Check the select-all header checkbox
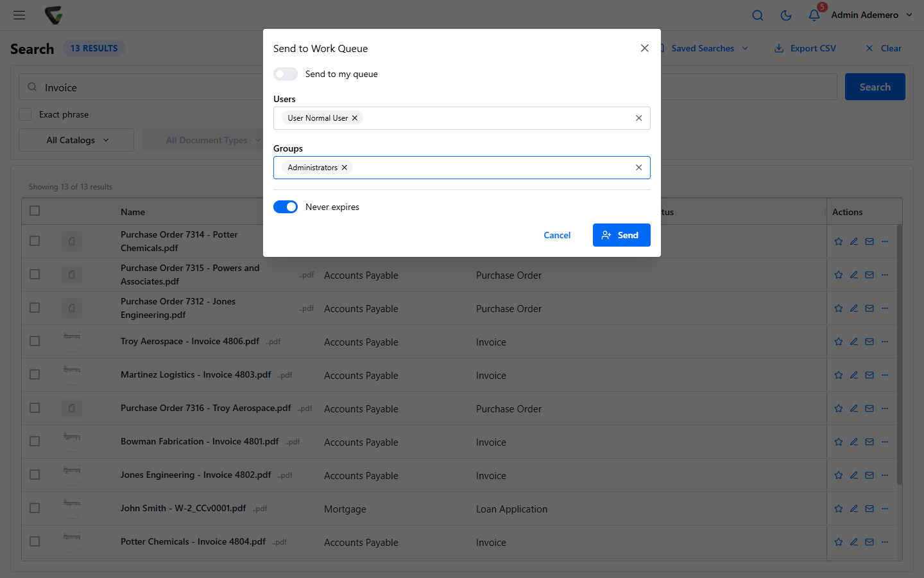 point(35,211)
